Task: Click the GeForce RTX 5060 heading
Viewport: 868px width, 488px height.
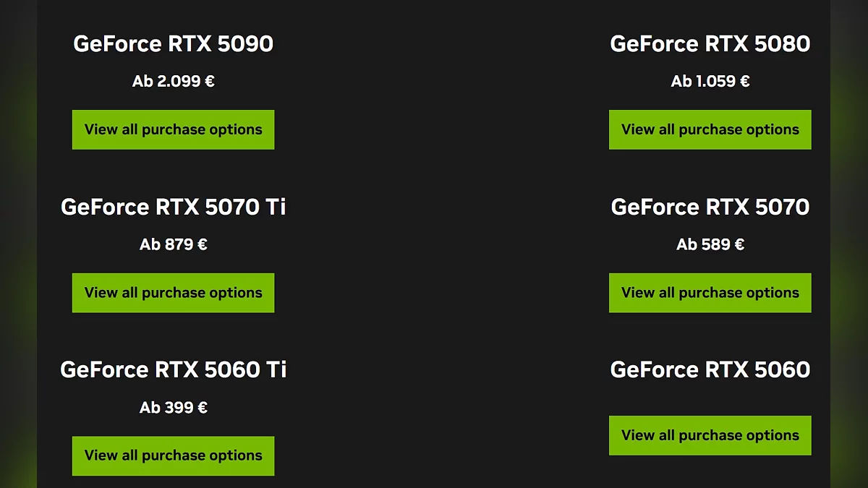Action: point(710,370)
